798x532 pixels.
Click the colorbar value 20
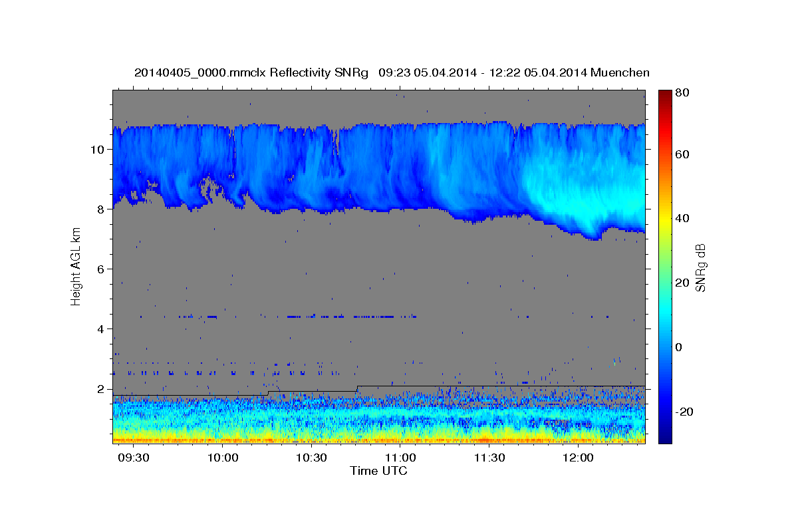[x=684, y=283]
